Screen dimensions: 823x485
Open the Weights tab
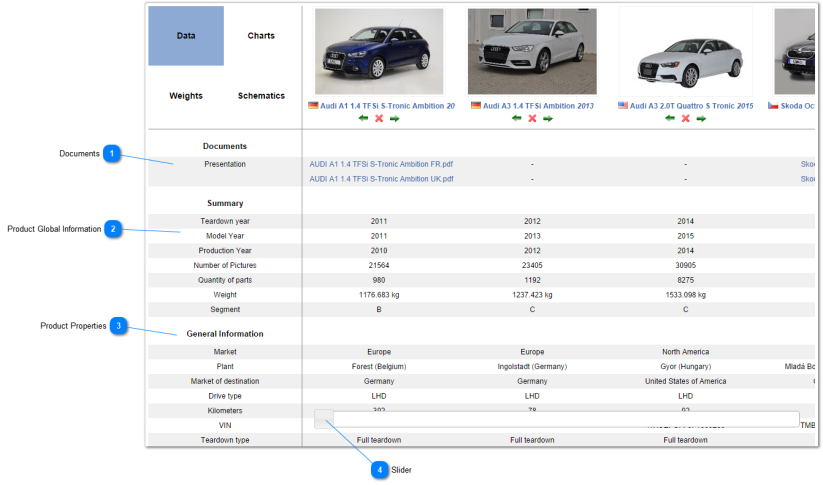click(186, 96)
